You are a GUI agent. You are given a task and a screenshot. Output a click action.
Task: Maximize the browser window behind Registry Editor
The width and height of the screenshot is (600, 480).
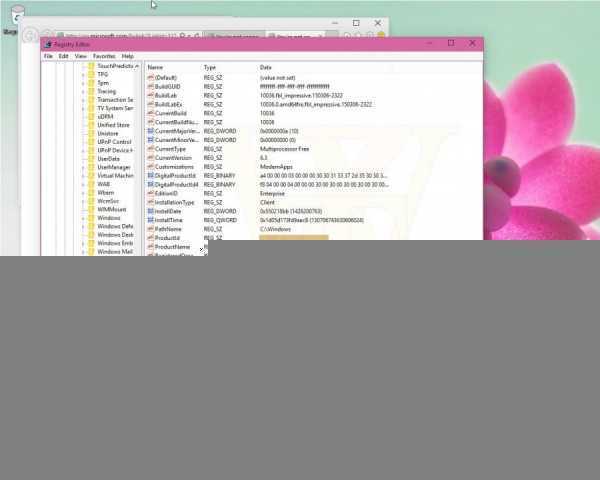356,23
